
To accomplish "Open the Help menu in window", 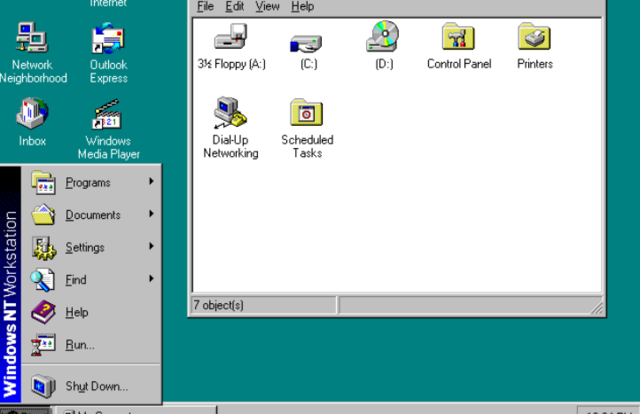I will (x=302, y=7).
